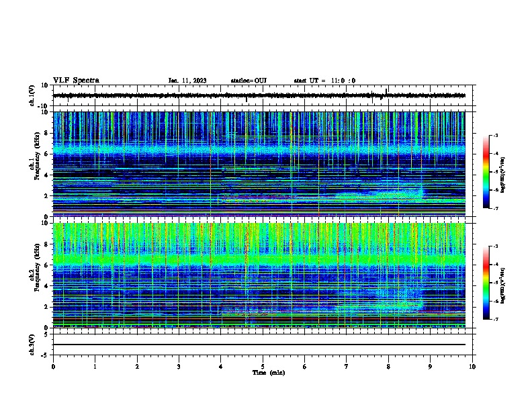This screenshot has width=532, height=411.
Task: Click the "1" tick on the time axis
Action: (x=95, y=367)
